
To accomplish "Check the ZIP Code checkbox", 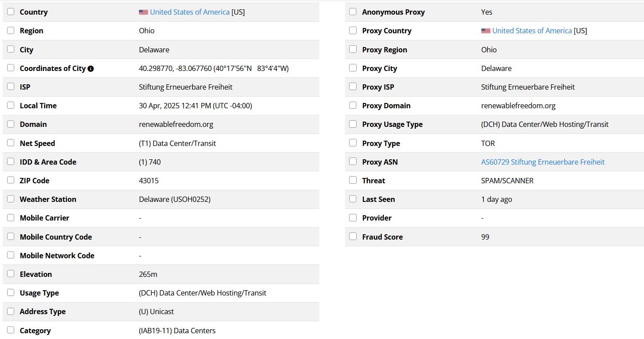I will (11, 180).
